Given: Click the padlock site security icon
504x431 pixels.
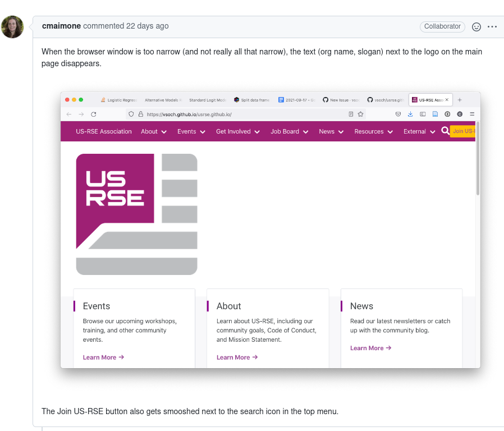Looking at the screenshot, I should click(x=140, y=114).
